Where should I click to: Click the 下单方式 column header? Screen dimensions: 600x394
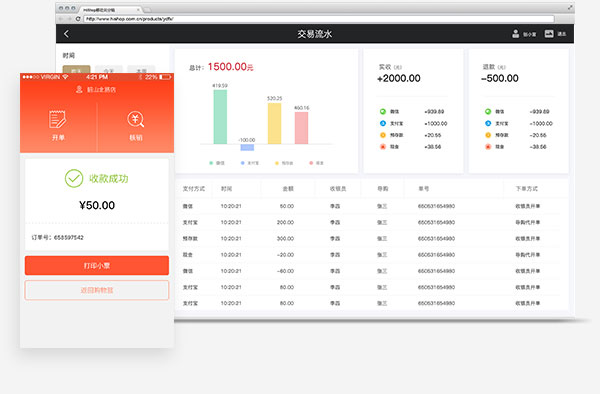coord(527,189)
